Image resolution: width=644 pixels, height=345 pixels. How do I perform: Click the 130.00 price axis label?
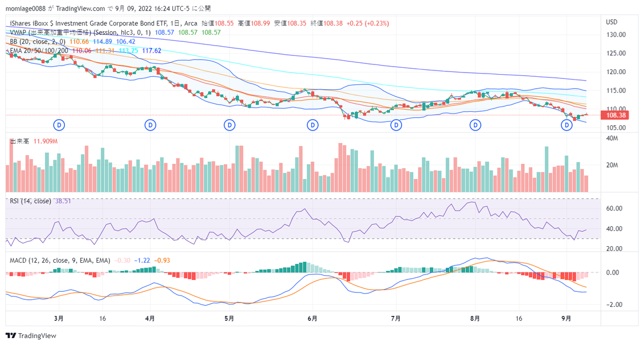click(x=616, y=34)
